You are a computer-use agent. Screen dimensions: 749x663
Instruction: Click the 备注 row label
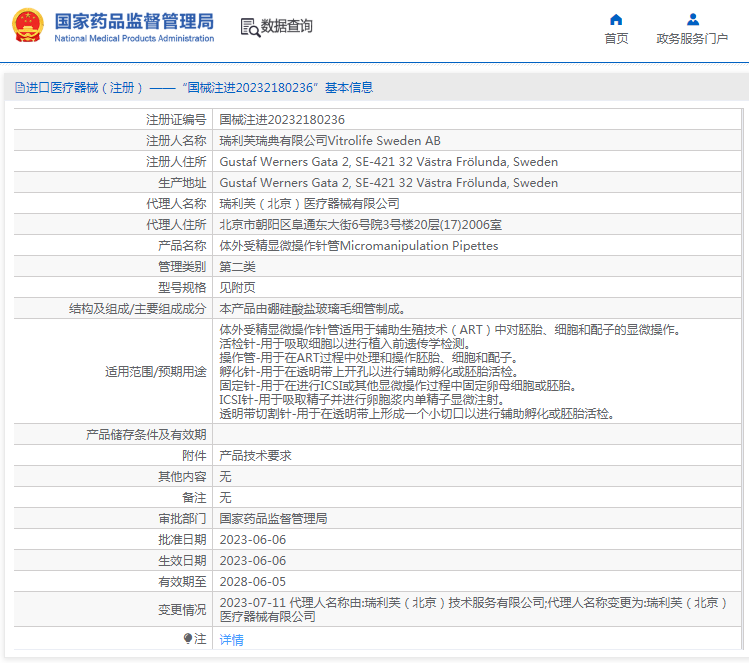point(194,498)
